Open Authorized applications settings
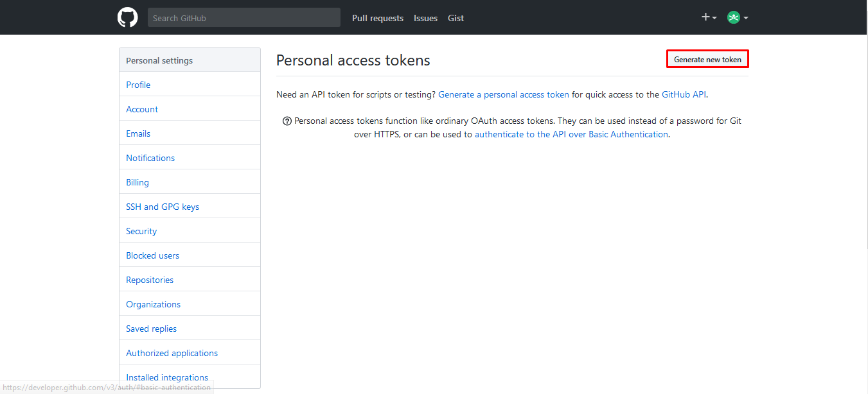 172,352
